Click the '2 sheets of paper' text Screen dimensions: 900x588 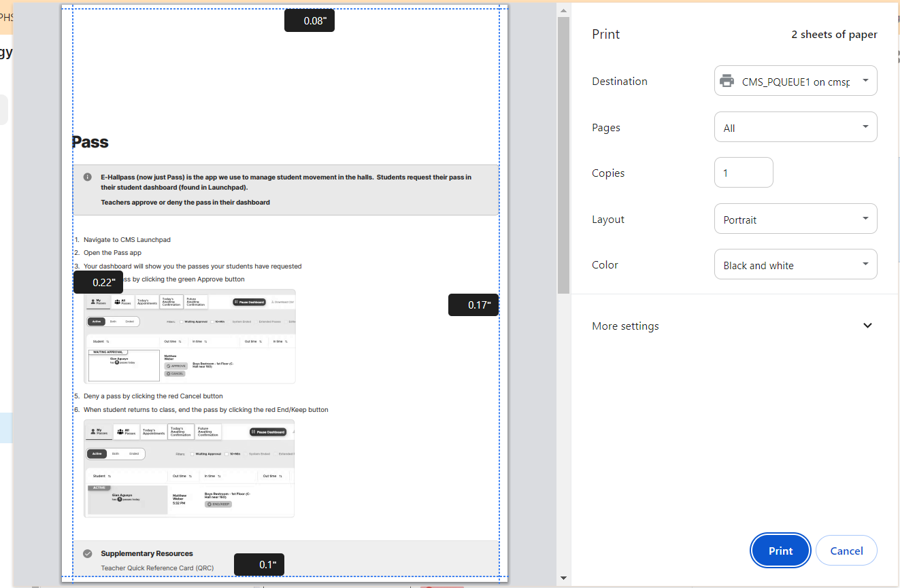click(x=834, y=34)
